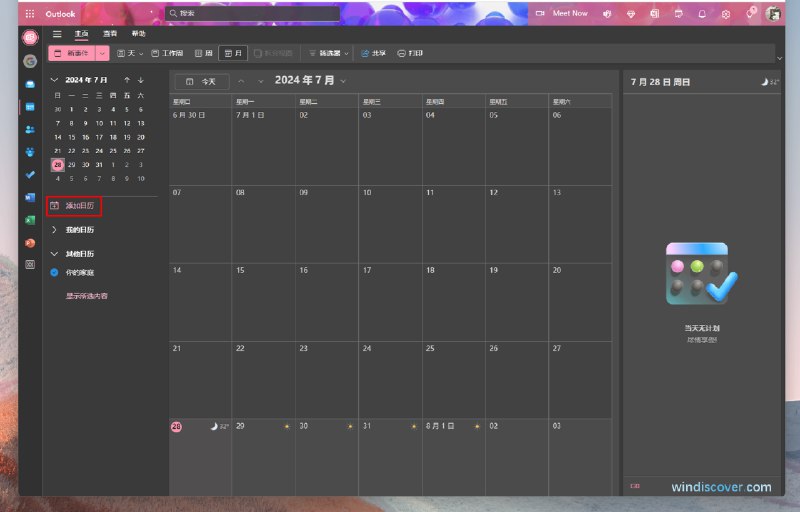
Task: Click the Outlook brand label
Action: pyautogui.click(x=60, y=14)
